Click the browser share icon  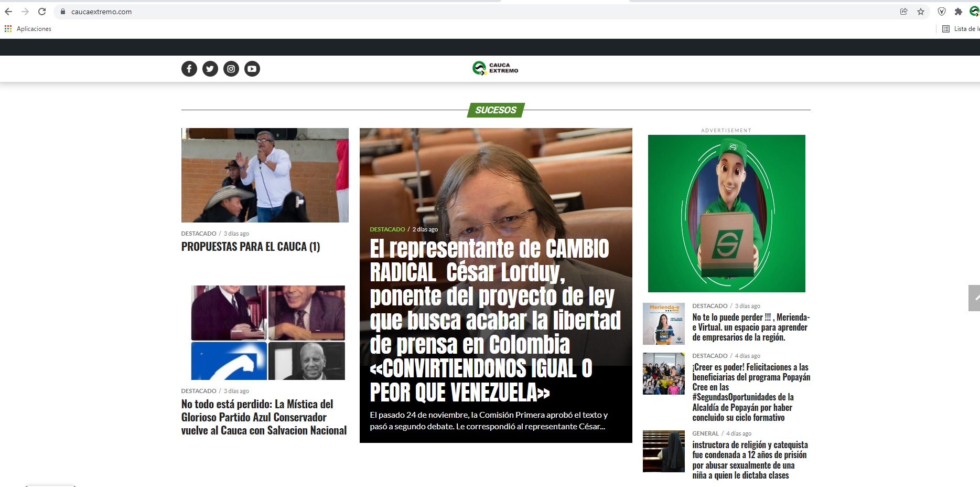pyautogui.click(x=903, y=11)
